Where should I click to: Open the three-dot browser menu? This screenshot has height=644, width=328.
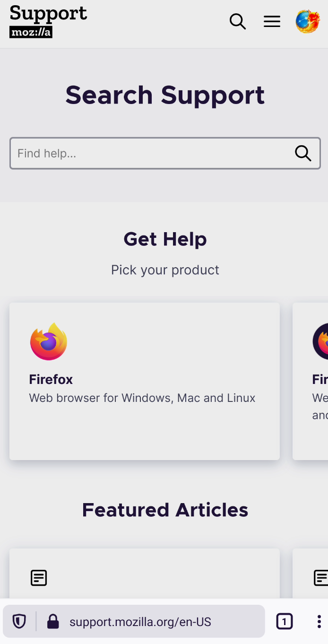click(319, 621)
